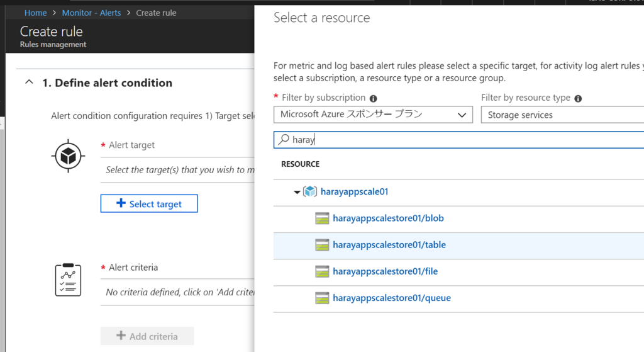Viewport: 644px width, 352px height.
Task: Open the Filter by subscription dropdown
Action: (x=373, y=115)
